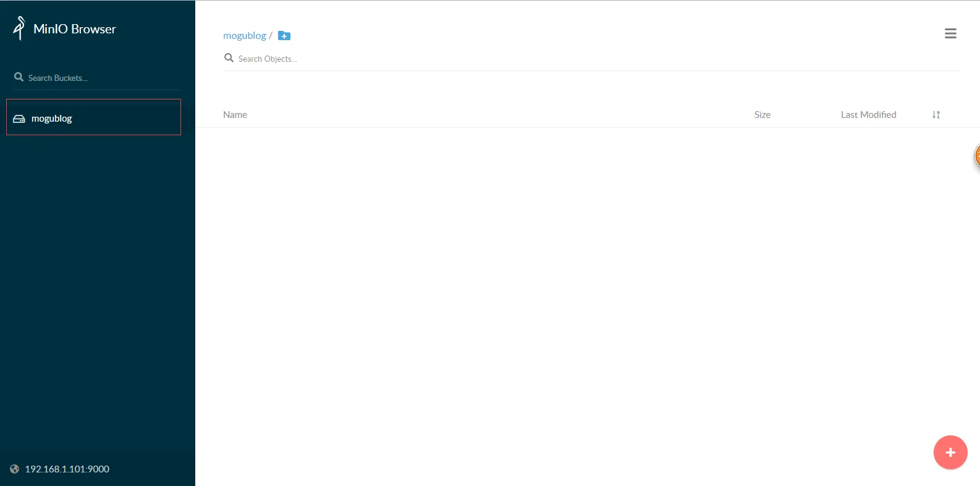Viewport: 980px width, 486px height.
Task: Toggle the sort order arrows icon
Action: coord(936,115)
